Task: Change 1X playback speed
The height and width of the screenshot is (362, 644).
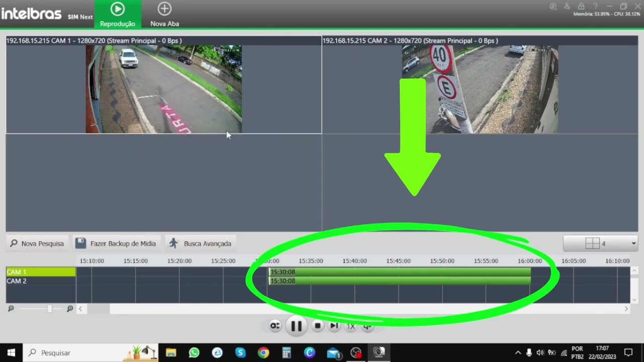Action: tap(351, 326)
